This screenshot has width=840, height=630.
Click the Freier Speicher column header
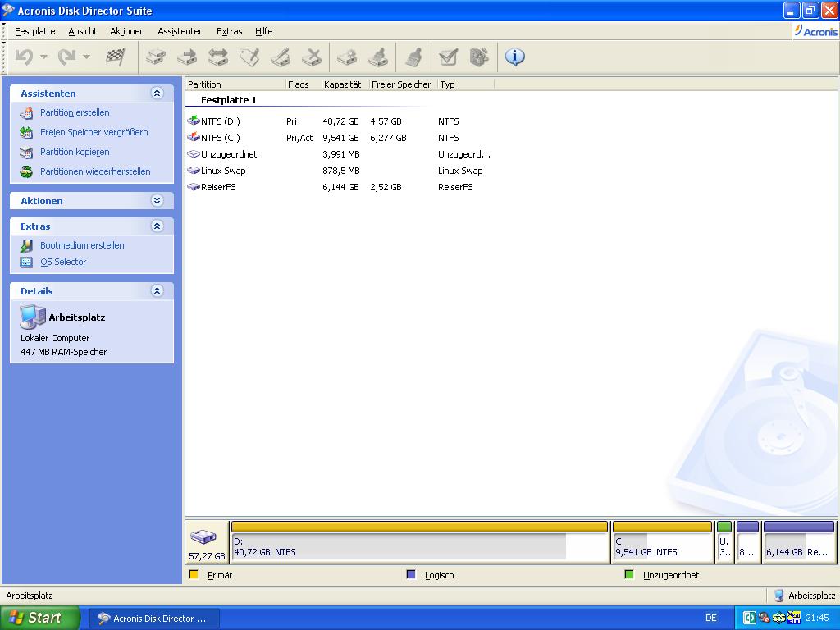(403, 84)
